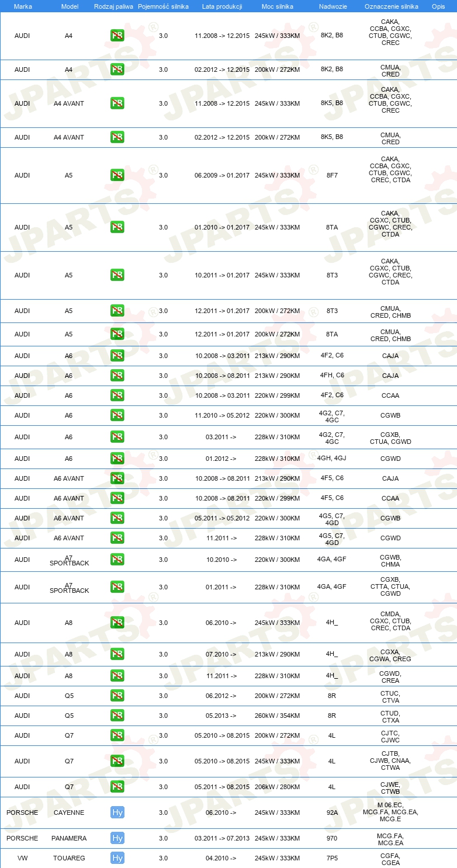Click the Hy hybrid icon for PORSCHE PANAMERA
This screenshot has width=457, height=868.
point(117,838)
